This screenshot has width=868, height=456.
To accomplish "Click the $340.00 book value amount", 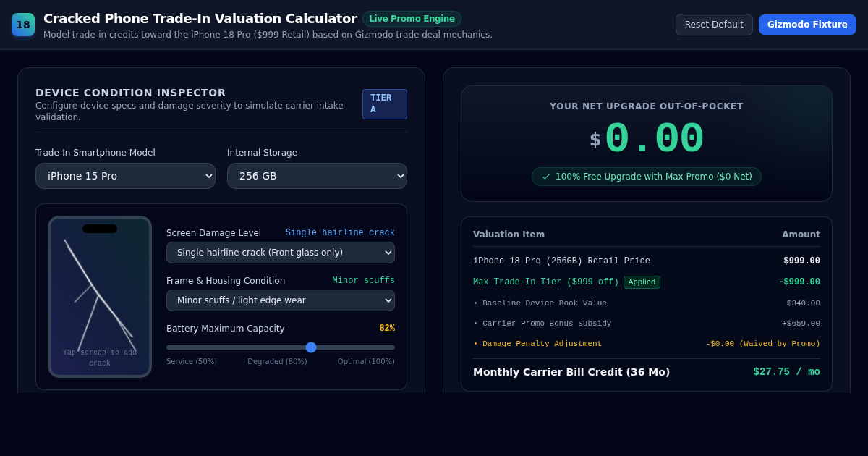I will click(x=804, y=303).
